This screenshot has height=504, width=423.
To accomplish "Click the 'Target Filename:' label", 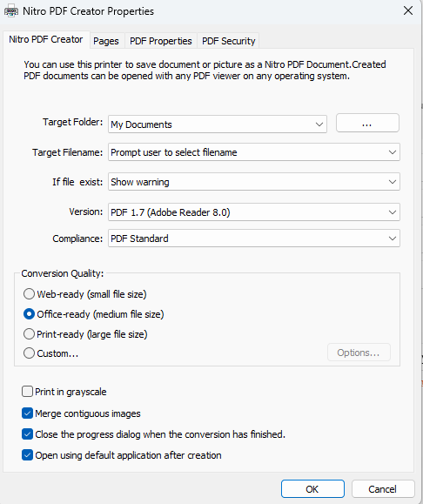I will point(67,152).
